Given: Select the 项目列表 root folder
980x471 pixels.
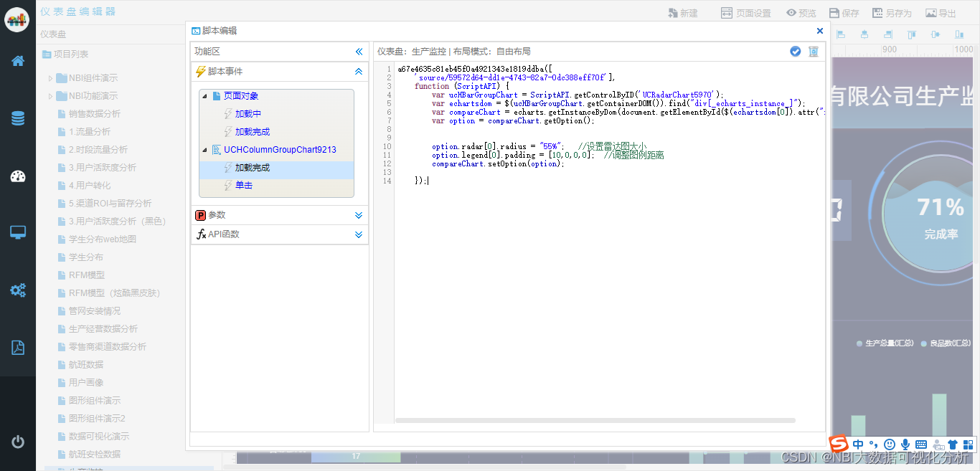Looking at the screenshot, I should coord(71,54).
